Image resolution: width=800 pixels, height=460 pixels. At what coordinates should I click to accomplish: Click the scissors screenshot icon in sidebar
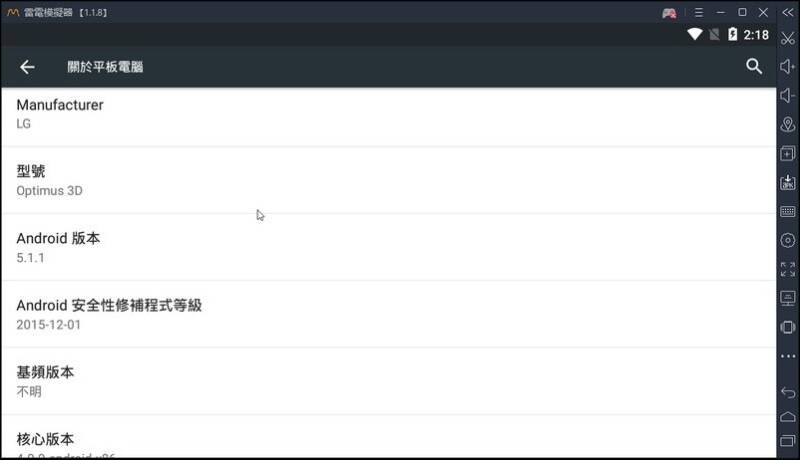(x=788, y=38)
